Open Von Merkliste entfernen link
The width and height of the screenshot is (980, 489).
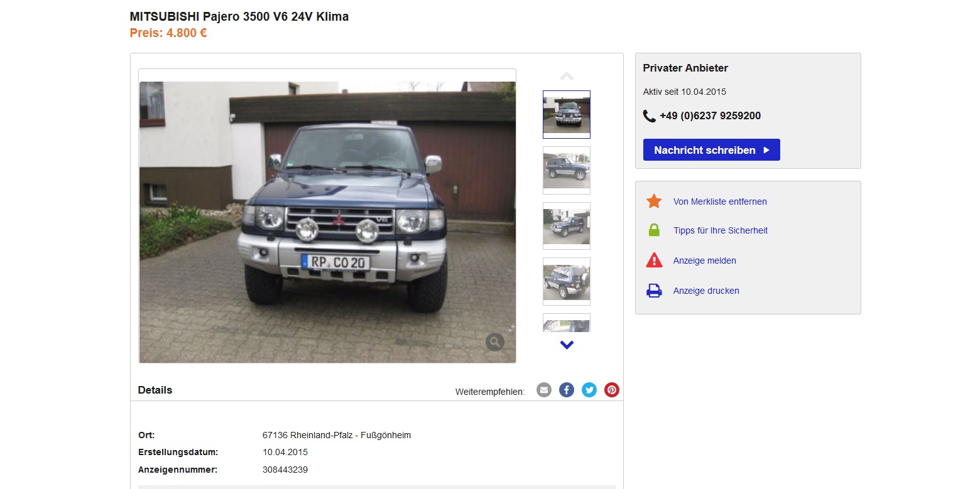pos(720,202)
